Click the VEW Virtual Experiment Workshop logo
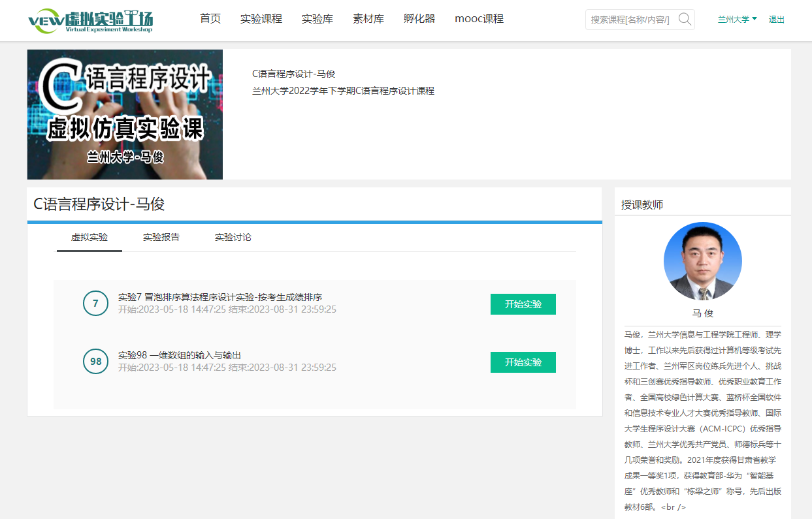The height and width of the screenshot is (519, 812). [x=91, y=20]
